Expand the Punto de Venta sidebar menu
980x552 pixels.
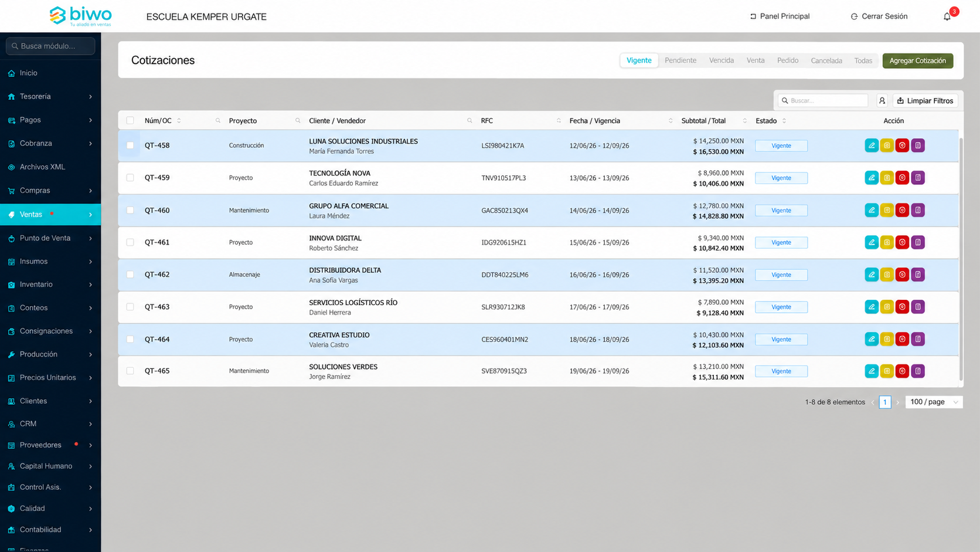click(50, 238)
